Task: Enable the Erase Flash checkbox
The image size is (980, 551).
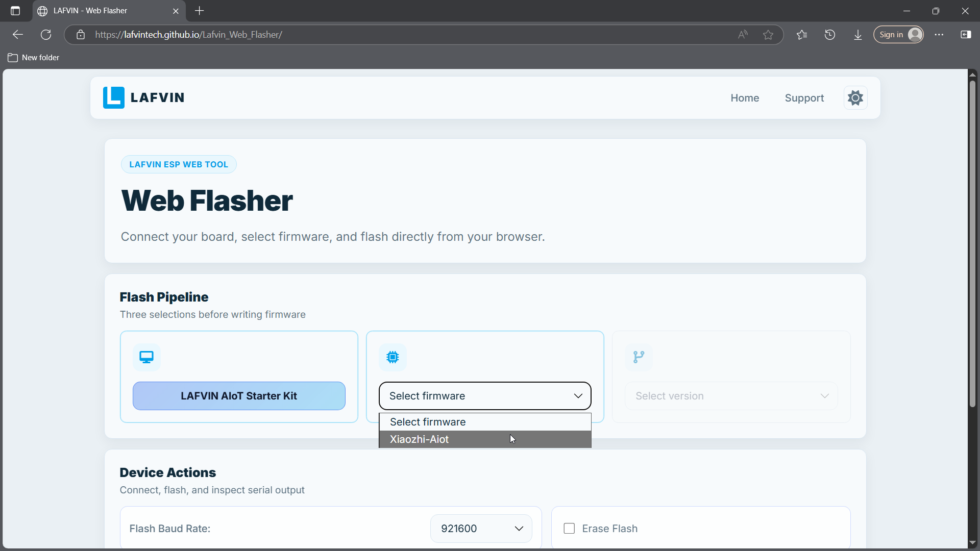Action: pyautogui.click(x=569, y=529)
